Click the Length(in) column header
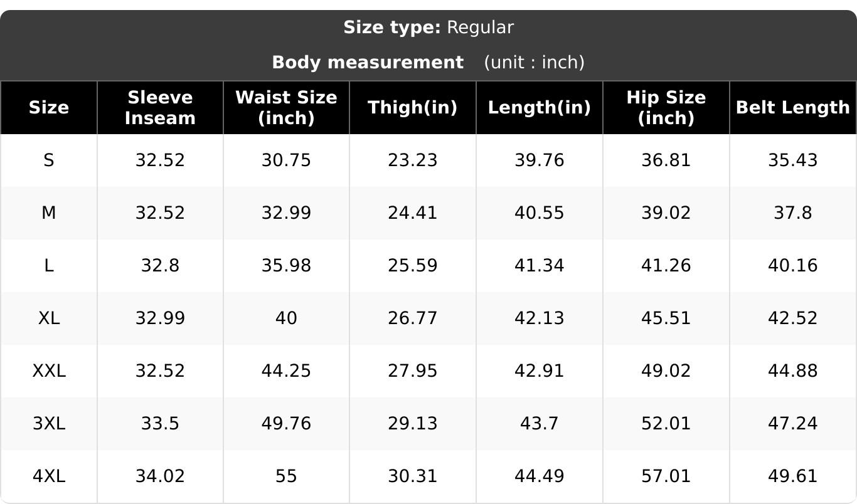Image resolution: width=857 pixels, height=504 pixels. coord(540,108)
